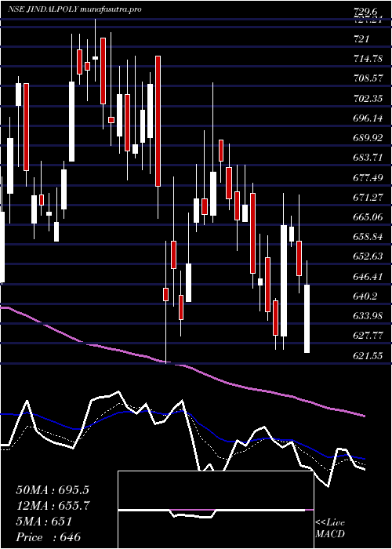Select the 696.14 axis value

[x=368, y=118]
